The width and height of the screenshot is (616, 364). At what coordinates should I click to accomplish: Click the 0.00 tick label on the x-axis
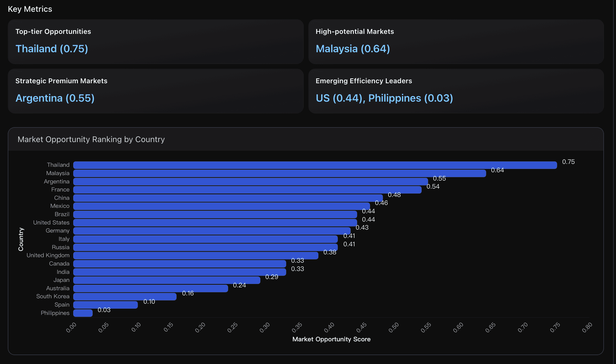click(72, 326)
